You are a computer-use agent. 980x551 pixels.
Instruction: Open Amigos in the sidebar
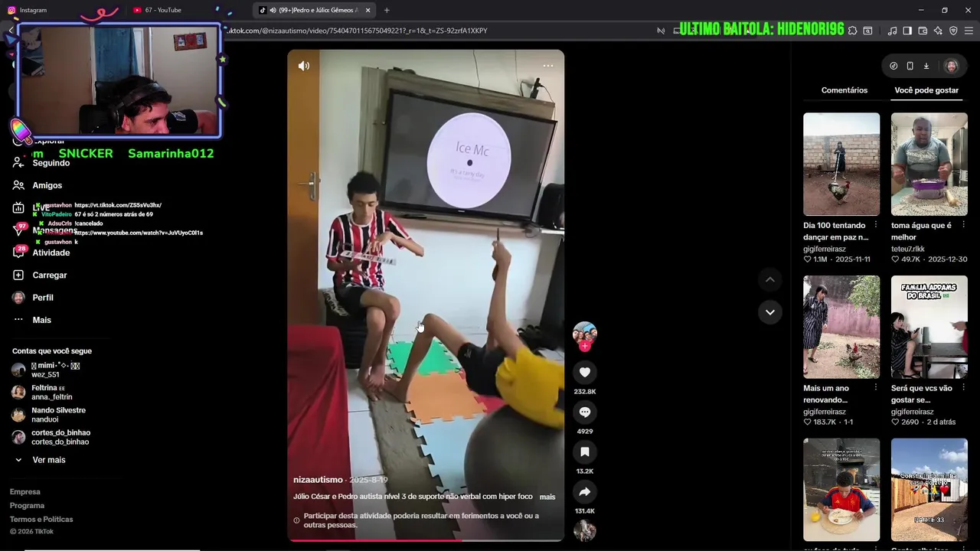tap(47, 185)
